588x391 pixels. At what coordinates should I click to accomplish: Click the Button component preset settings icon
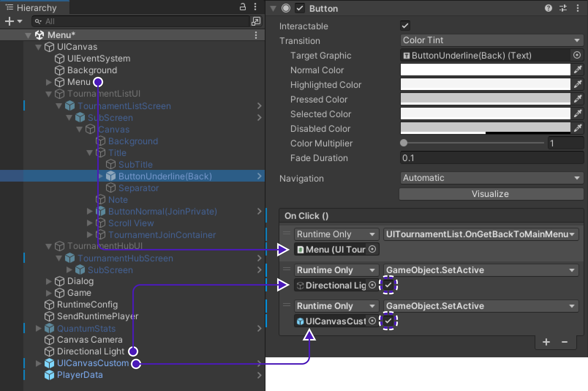click(x=563, y=8)
